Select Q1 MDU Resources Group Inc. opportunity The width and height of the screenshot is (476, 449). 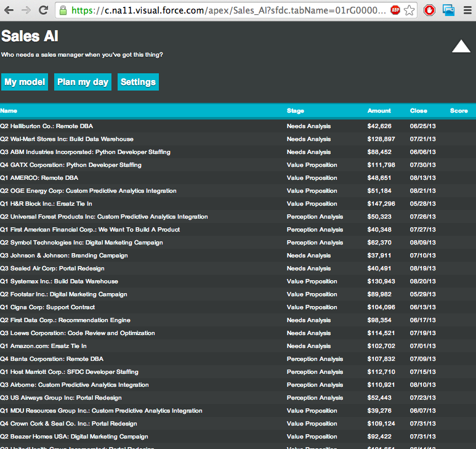pyautogui.click(x=102, y=411)
